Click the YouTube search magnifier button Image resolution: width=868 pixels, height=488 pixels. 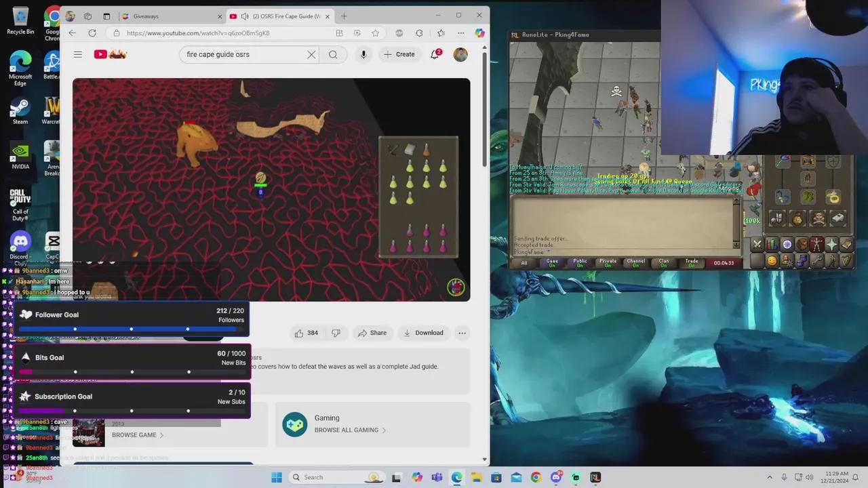[x=333, y=55]
